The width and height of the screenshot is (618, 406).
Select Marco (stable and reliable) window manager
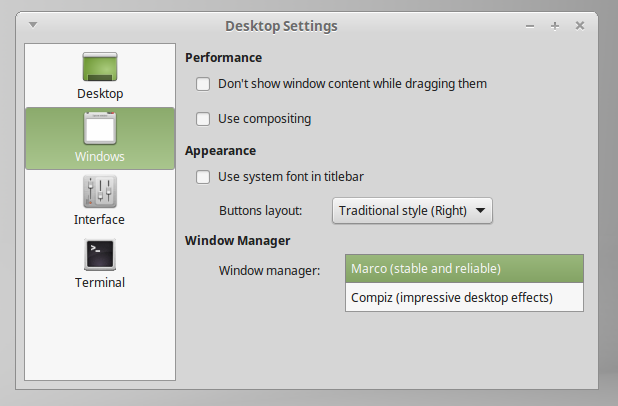[464, 269]
